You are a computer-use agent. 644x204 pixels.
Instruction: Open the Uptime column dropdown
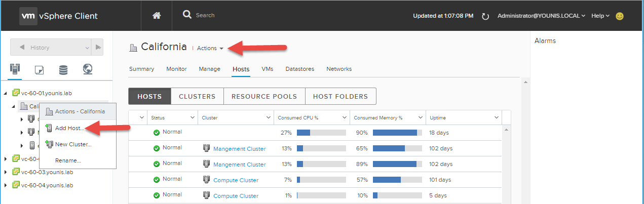(x=496, y=117)
